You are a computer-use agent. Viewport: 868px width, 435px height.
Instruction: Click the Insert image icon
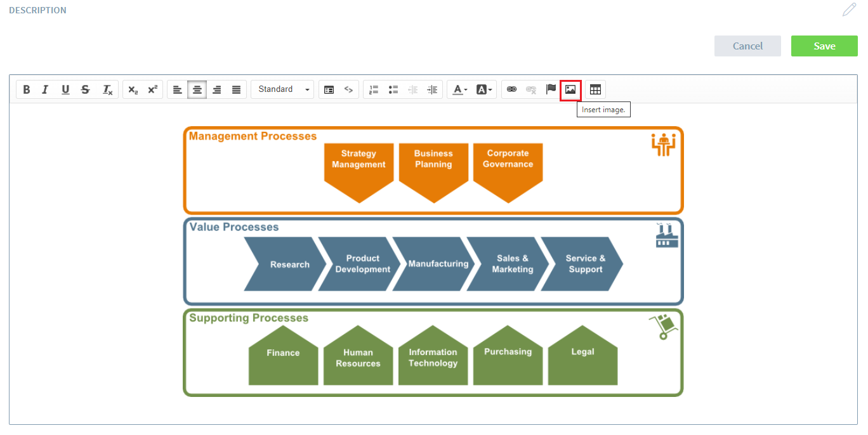click(570, 89)
